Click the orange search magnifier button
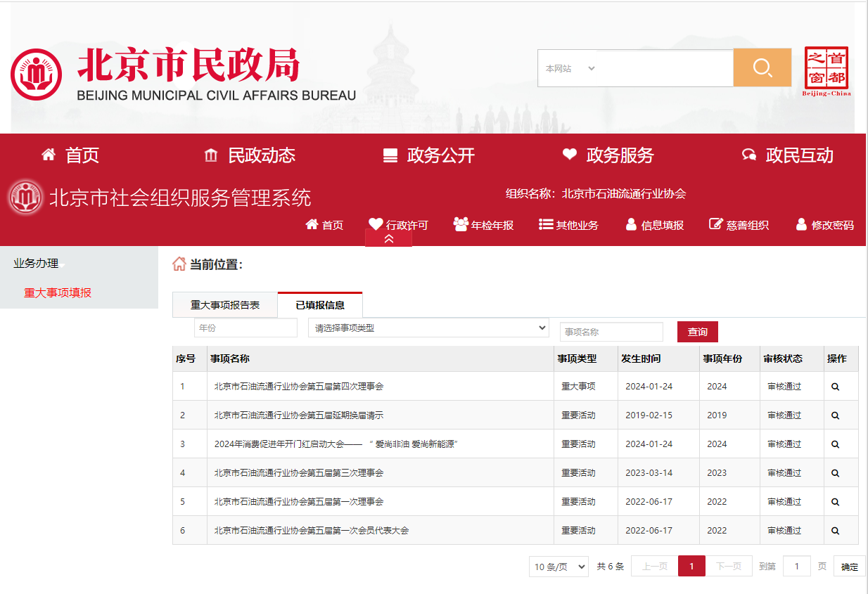The image size is (868, 594). pyautogui.click(x=762, y=67)
